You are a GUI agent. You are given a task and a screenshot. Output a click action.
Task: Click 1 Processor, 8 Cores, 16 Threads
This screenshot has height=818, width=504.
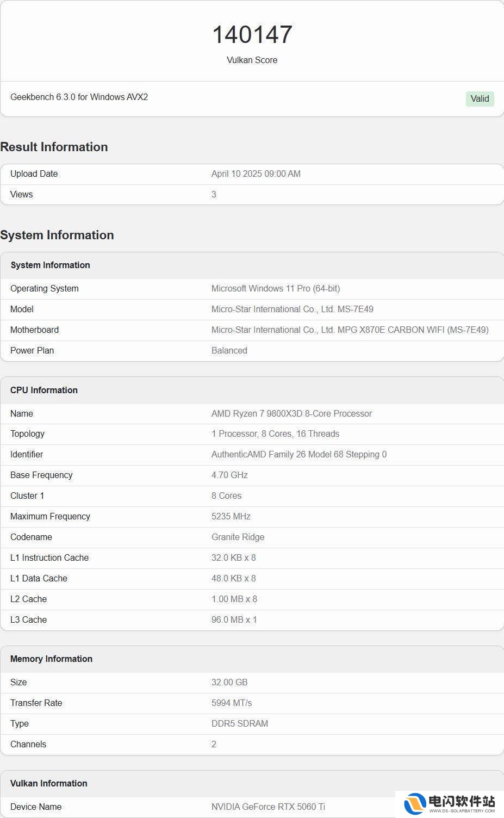click(276, 434)
